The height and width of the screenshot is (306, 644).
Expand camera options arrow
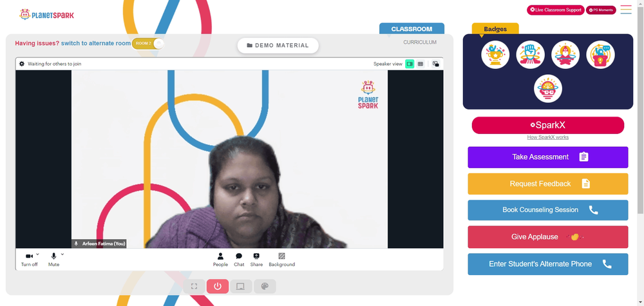(38, 254)
